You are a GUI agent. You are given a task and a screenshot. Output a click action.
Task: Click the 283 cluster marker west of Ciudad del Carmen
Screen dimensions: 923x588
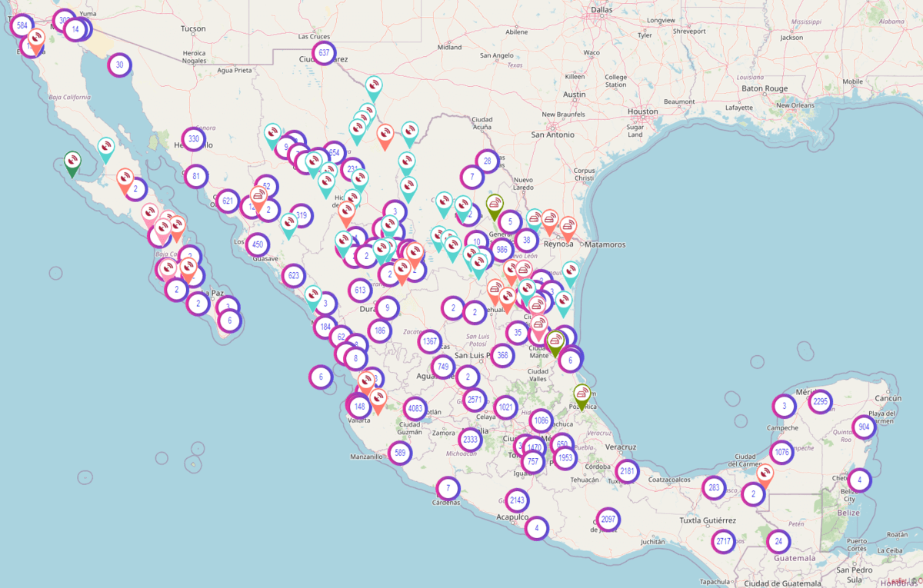point(714,487)
